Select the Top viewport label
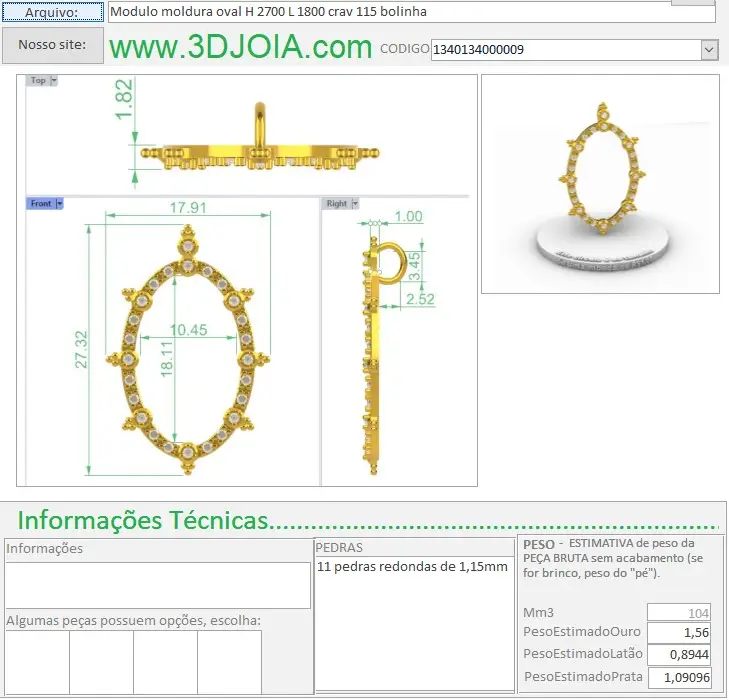Viewport: 729px width, 700px height. tap(38, 80)
